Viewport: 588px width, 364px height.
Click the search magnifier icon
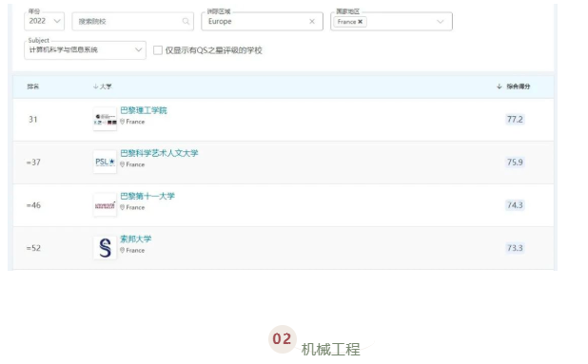coord(186,21)
